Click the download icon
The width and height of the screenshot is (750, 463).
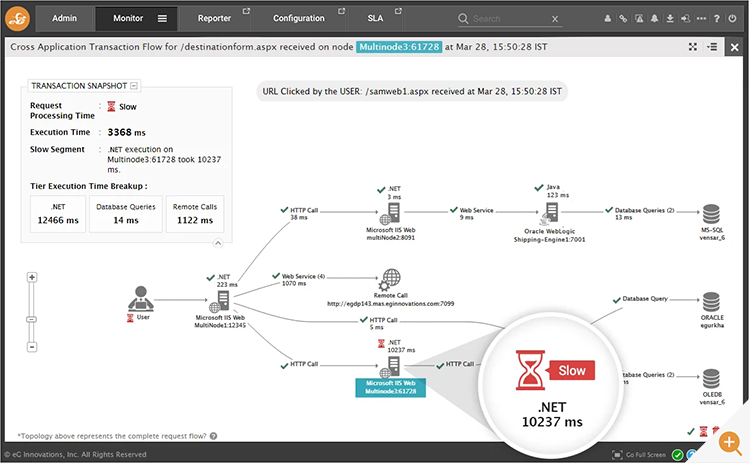click(670, 19)
